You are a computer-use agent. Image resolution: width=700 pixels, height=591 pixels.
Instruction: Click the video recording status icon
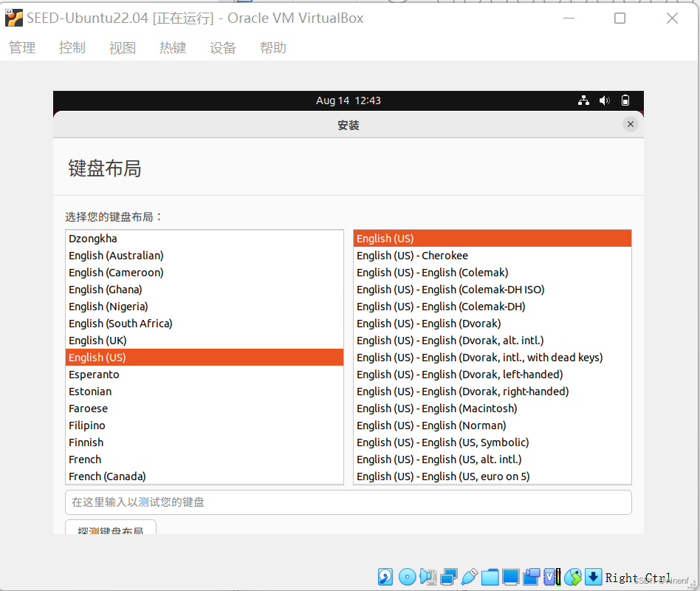coord(531,577)
